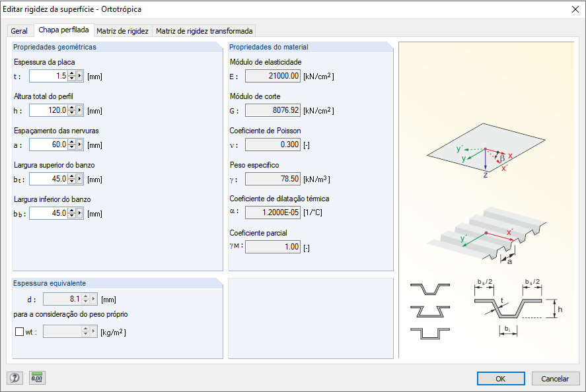Viewport: 586px width, 392px height.
Task: Click the spinner of thickness t
Action: coord(72,76)
